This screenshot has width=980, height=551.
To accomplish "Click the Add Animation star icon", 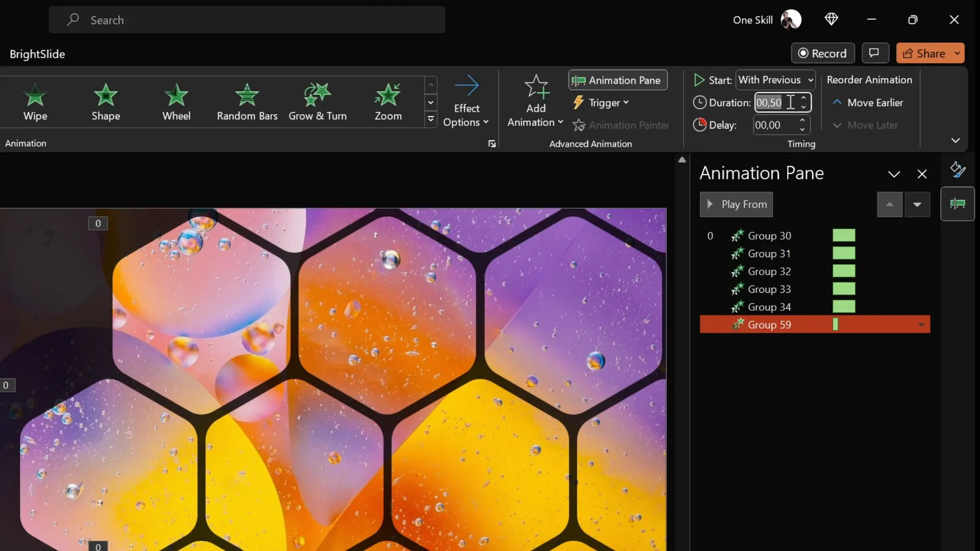I will point(536,86).
